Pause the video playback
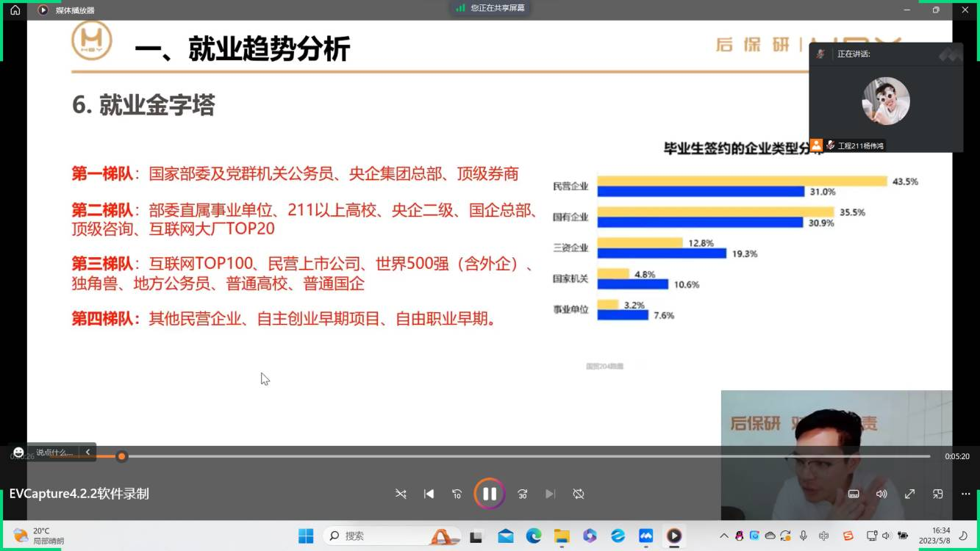This screenshot has height=551, width=980. (x=489, y=494)
